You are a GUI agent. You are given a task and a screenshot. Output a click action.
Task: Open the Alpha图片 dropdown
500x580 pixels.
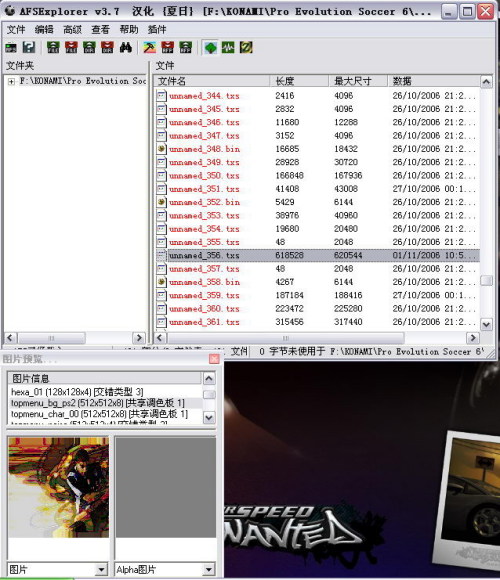pos(209,570)
